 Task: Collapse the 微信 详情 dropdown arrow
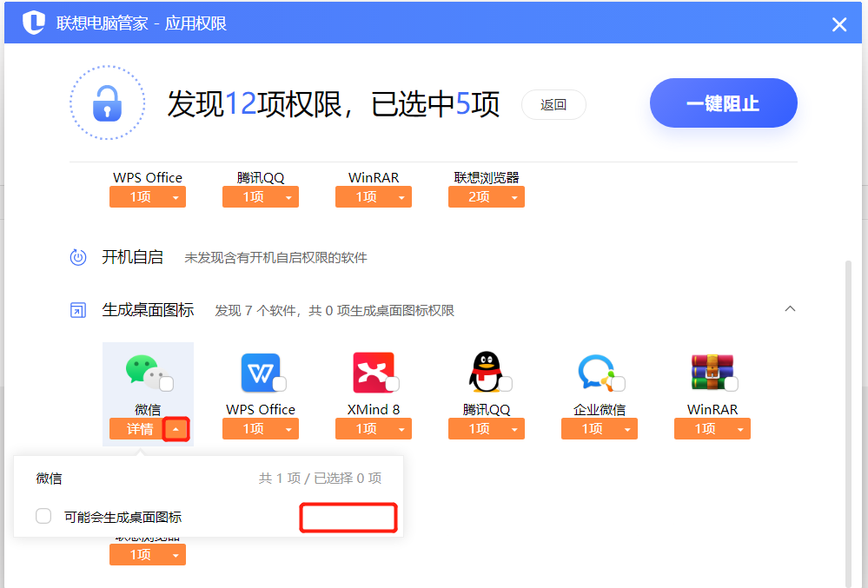(x=176, y=429)
